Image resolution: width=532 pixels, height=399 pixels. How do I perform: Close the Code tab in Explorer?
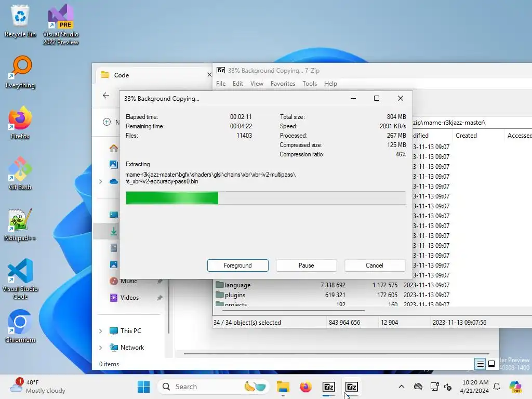209,75
